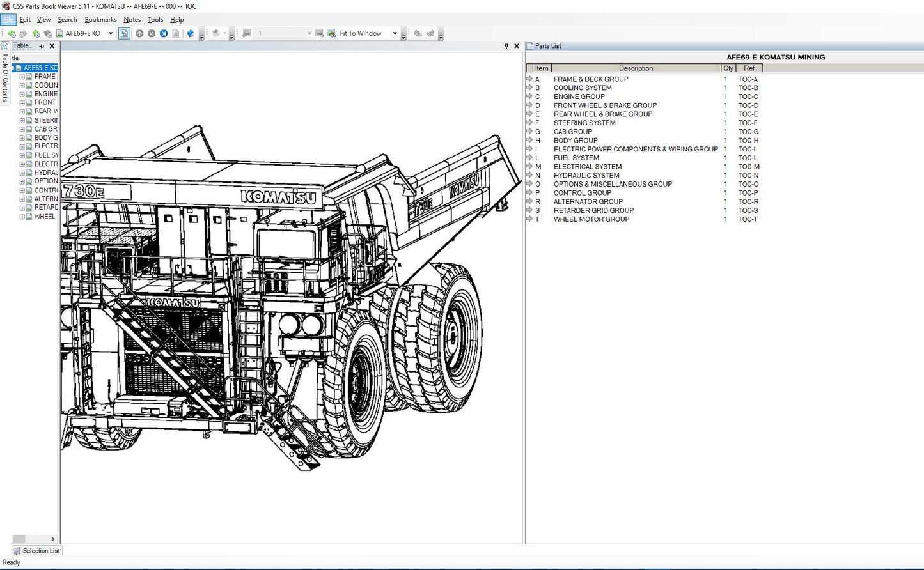924x570 pixels.
Task: Open the ENGINE GROUP parts entry
Action: (x=579, y=96)
